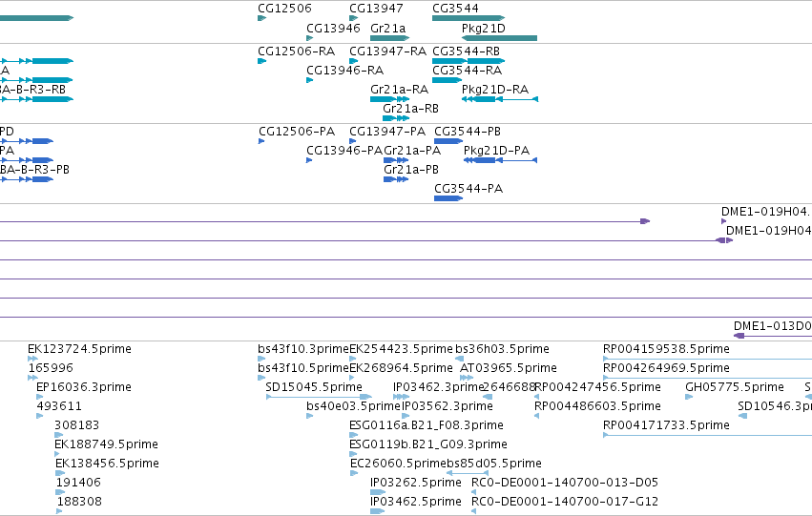This screenshot has height=516, width=812.
Task: Select the EK188749.5prime EST
Action: (106, 444)
